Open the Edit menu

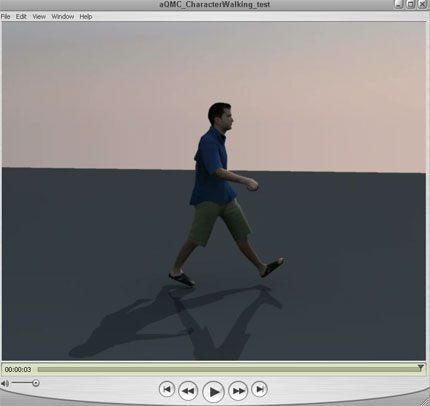click(x=21, y=16)
